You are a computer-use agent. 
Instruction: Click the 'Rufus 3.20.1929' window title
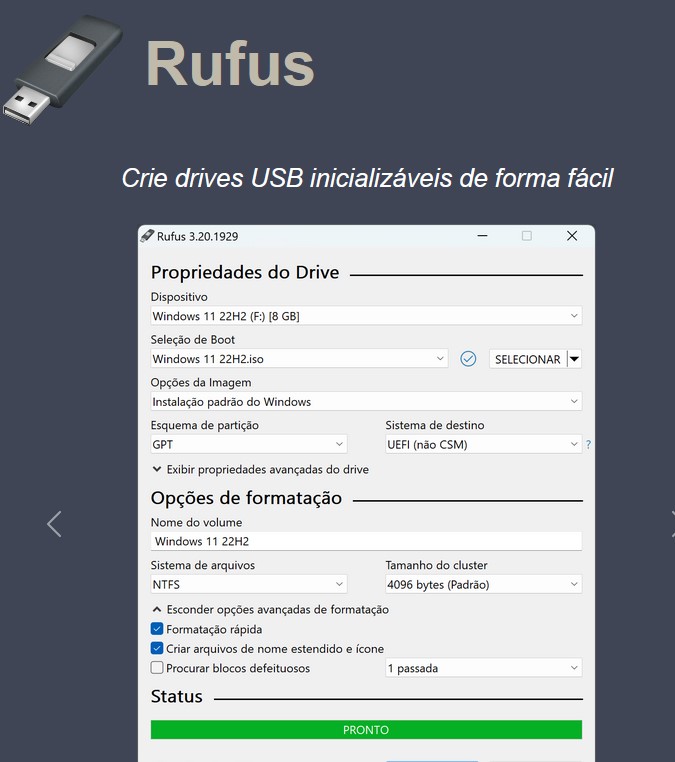(x=197, y=237)
